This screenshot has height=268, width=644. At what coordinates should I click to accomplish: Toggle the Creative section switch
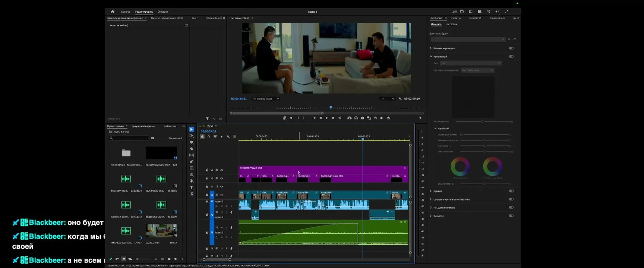click(511, 57)
